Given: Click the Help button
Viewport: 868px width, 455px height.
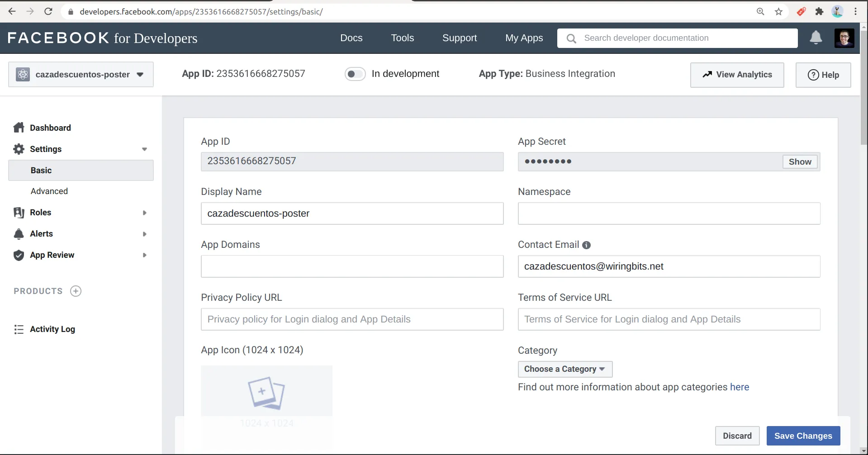Looking at the screenshot, I should click(823, 75).
